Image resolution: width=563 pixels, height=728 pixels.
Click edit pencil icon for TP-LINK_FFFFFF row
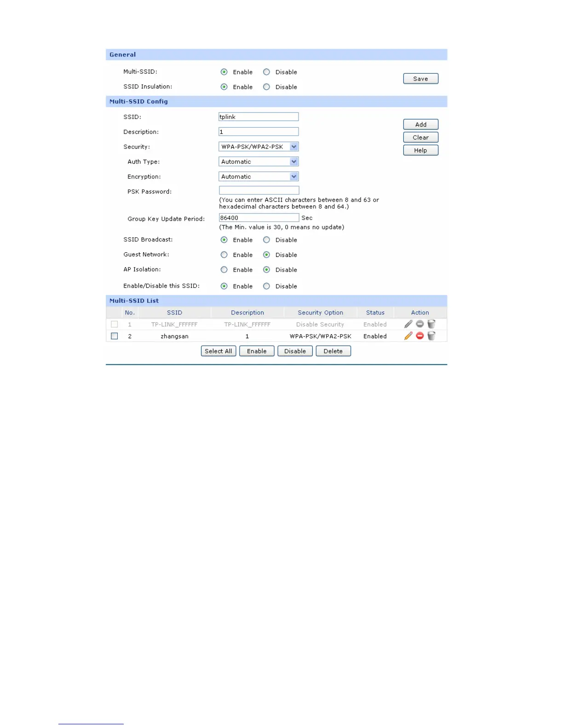(x=408, y=324)
